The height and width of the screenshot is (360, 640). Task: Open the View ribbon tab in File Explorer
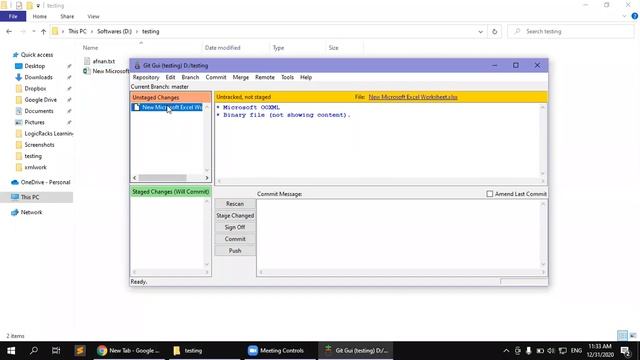tap(93, 17)
